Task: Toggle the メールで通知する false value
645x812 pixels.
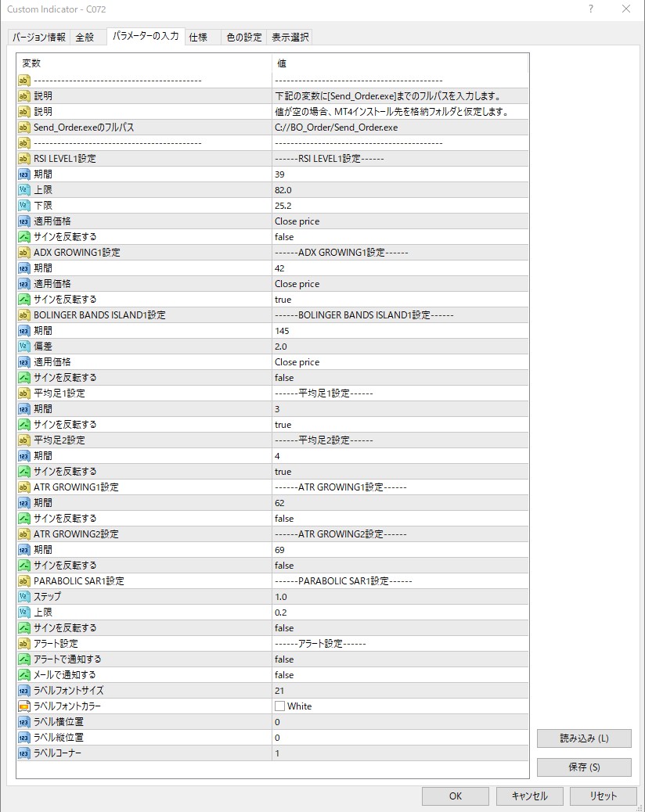Action: 400,675
